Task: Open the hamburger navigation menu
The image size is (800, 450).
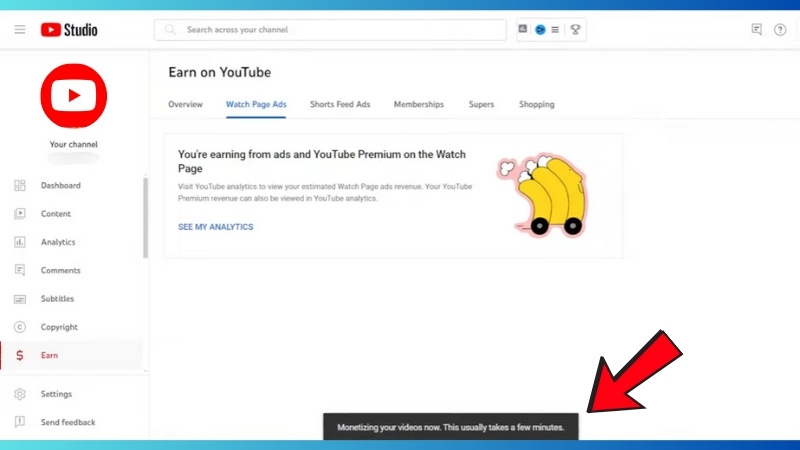Action: [20, 30]
